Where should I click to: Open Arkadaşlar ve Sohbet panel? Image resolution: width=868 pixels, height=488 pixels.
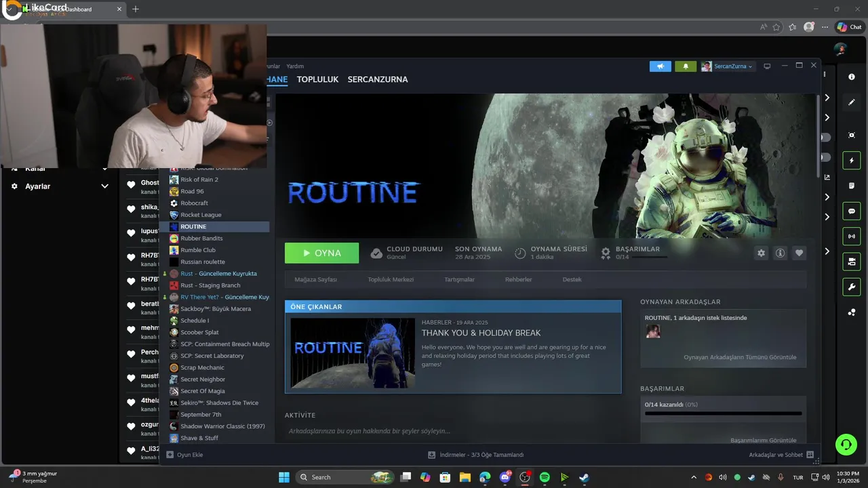pyautogui.click(x=781, y=455)
